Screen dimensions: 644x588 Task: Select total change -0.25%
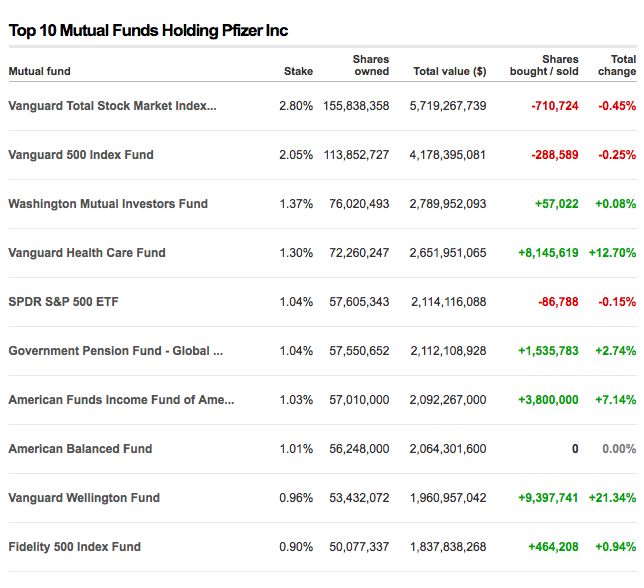(617, 155)
